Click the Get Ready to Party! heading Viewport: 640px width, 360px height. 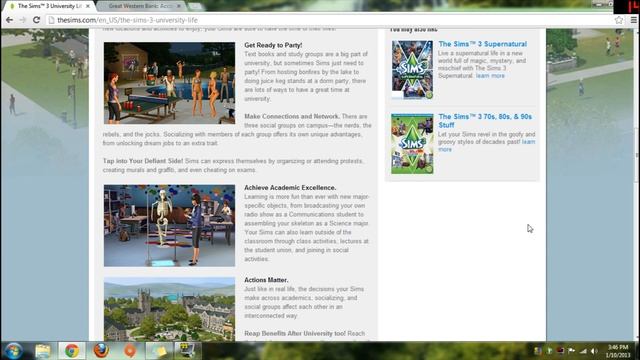click(273, 45)
